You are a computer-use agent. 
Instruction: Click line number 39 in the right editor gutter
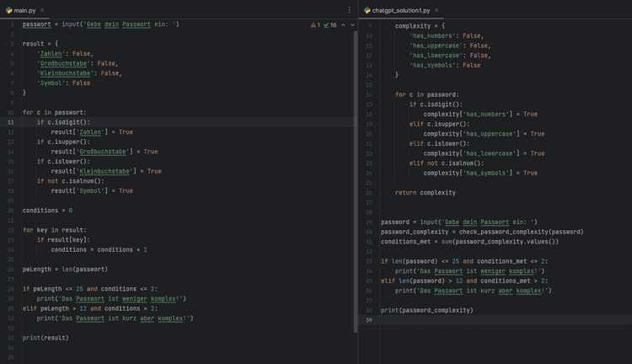tap(370, 321)
